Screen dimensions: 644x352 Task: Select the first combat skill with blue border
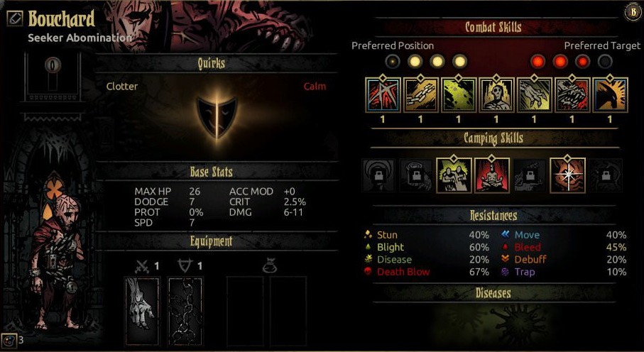point(383,95)
